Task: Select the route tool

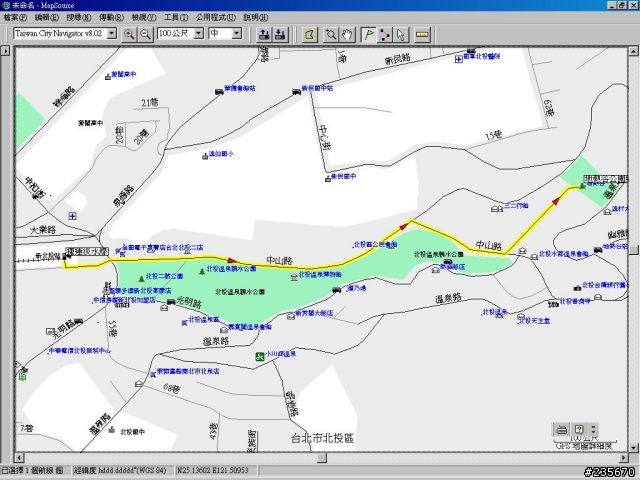Action: [384, 35]
